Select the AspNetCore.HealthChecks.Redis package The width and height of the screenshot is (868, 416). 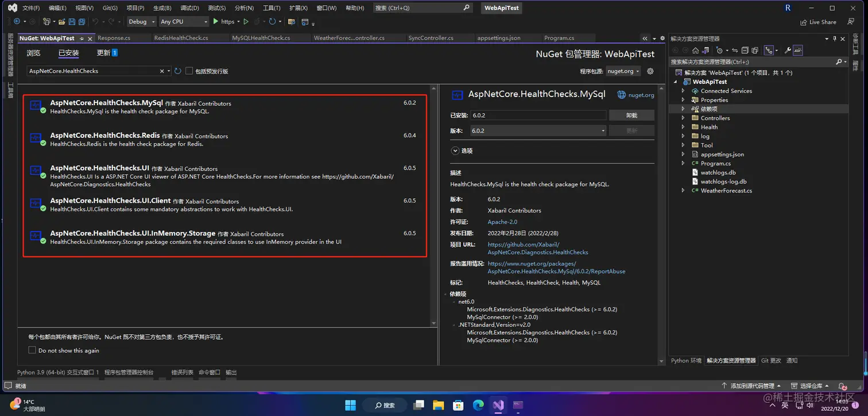224,140
